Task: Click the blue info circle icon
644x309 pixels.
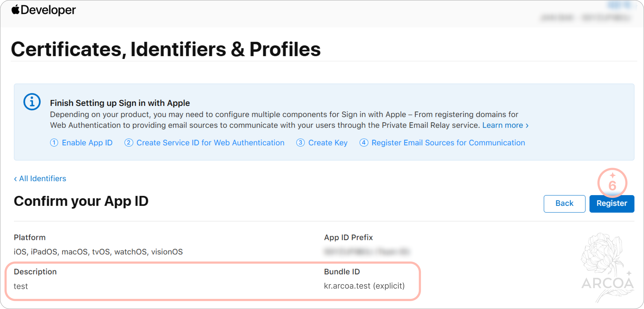Action: tap(32, 102)
